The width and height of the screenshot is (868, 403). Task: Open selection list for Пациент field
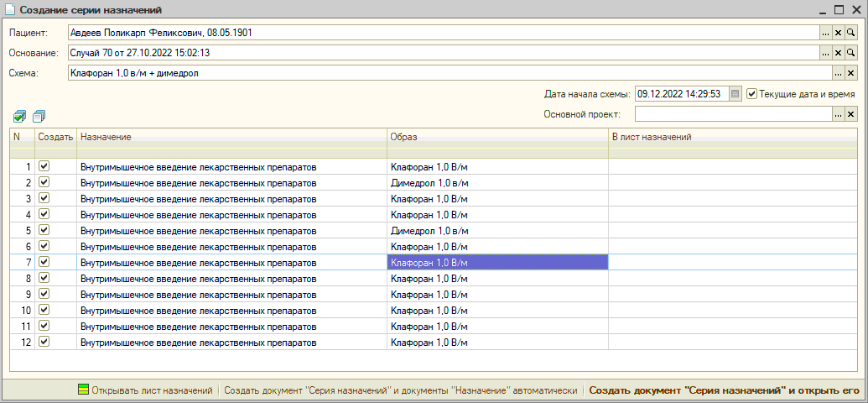pyautogui.click(x=825, y=33)
